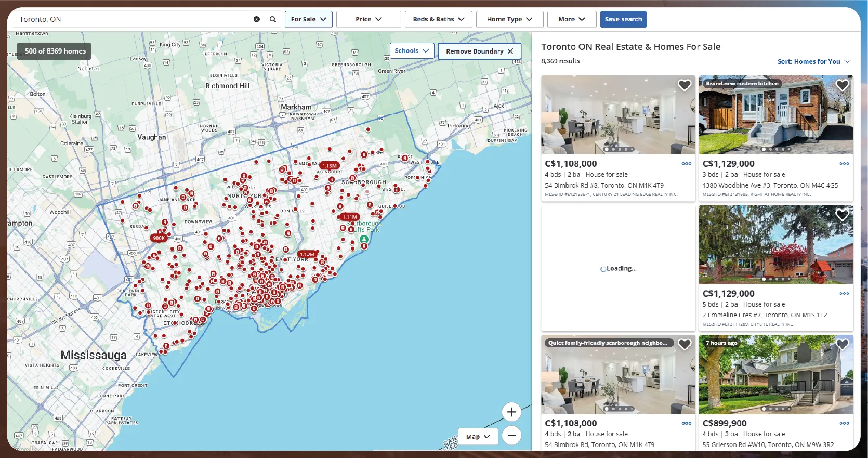Open the More filters menu
Viewport: 868px width, 458px height.
tap(571, 19)
